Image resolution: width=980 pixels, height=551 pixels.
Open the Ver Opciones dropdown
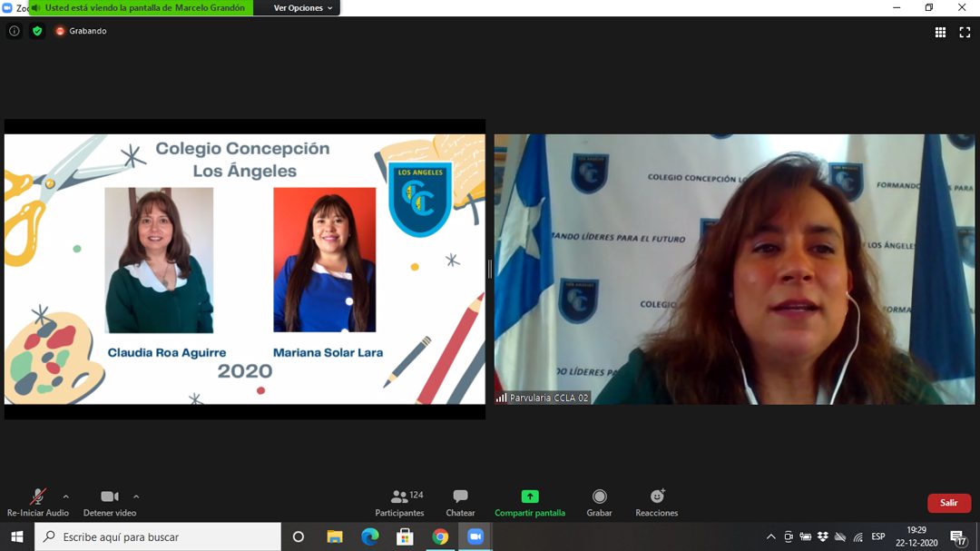point(303,8)
